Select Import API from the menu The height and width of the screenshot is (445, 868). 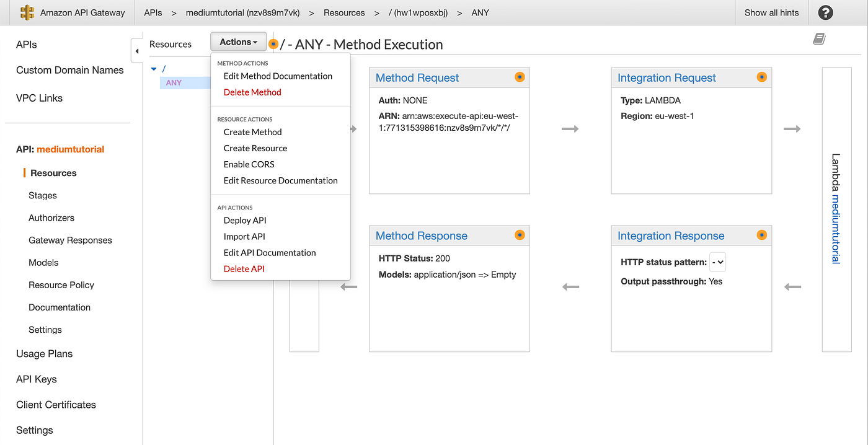pyautogui.click(x=244, y=236)
